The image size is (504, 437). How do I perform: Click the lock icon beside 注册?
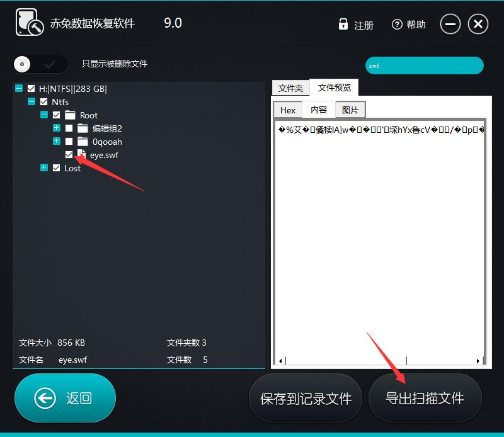coord(343,24)
